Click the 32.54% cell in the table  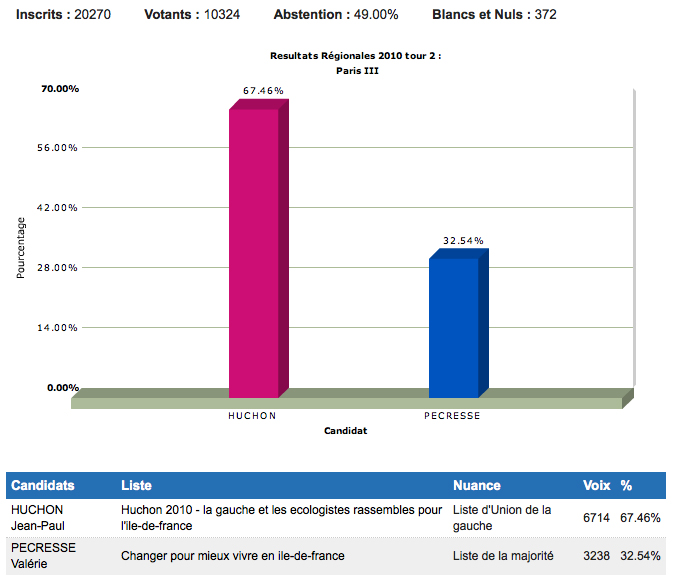coord(640,556)
